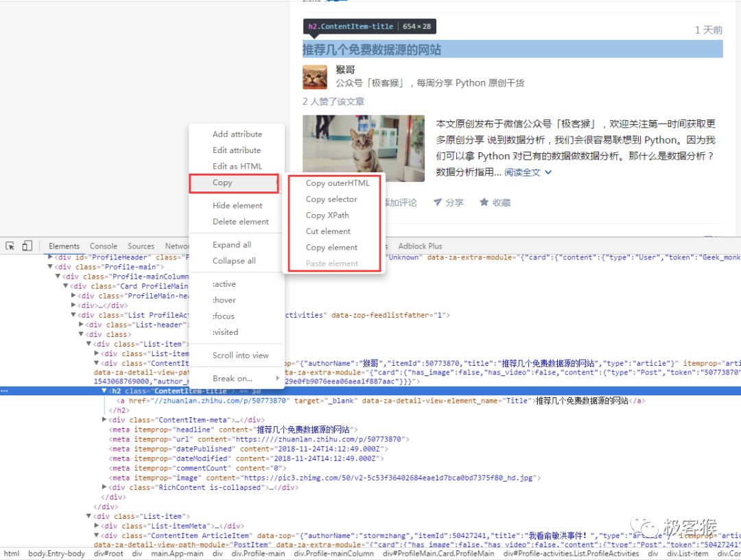Click the star favorite icon
The width and height of the screenshot is (741, 560).
coord(484,202)
